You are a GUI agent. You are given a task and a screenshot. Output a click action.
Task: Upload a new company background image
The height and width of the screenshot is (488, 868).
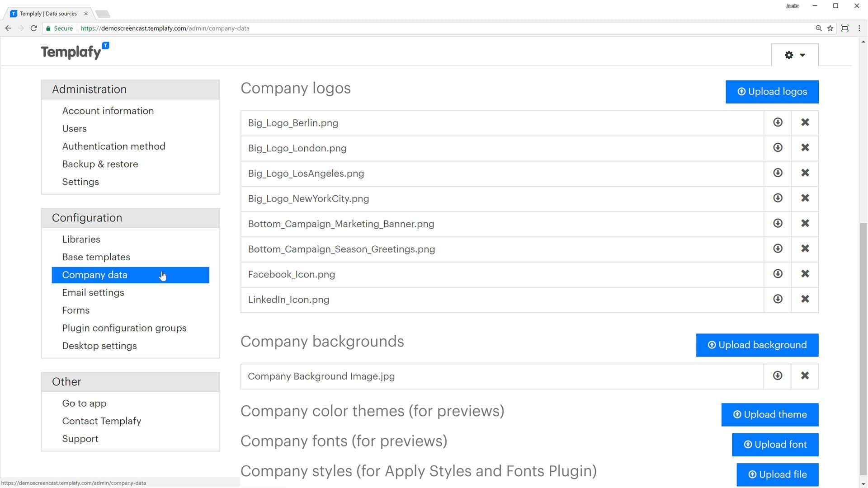pos(757,345)
